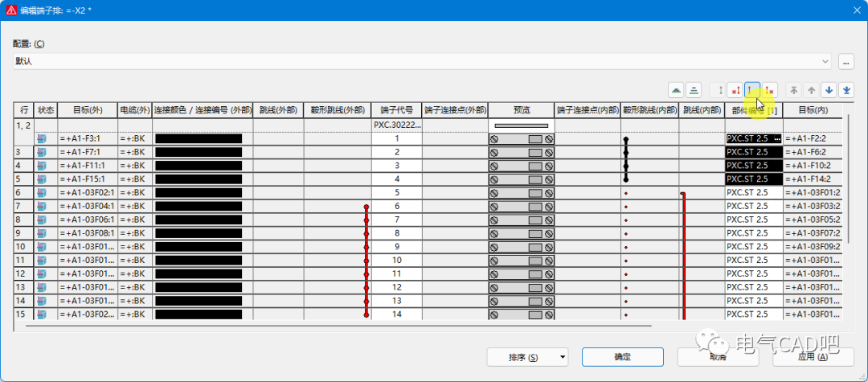Screen dimensions: 868x382
Task: Select terminal designation cell 9
Action: click(397, 247)
